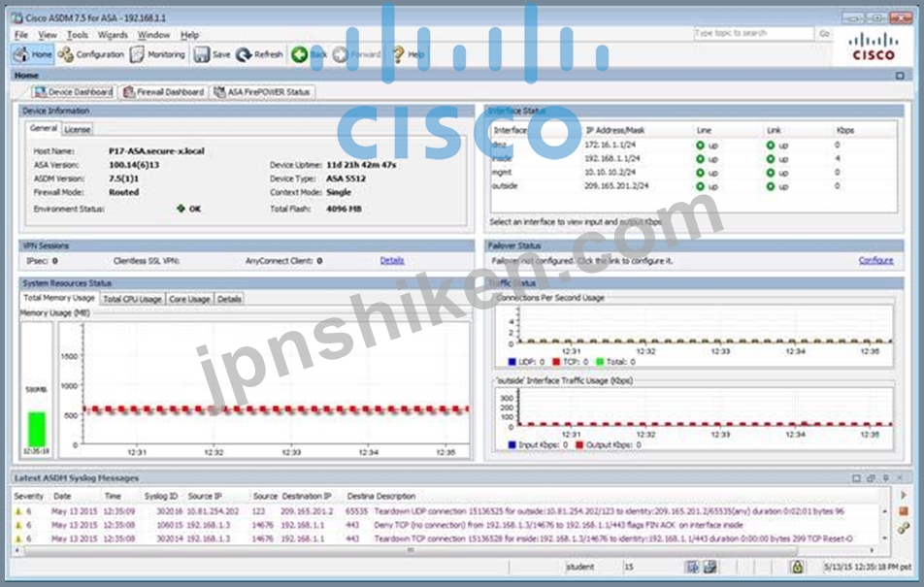Viewport: 924px width, 587px height.
Task: Select the Deny TCP syslog message 106015
Action: tap(446, 525)
